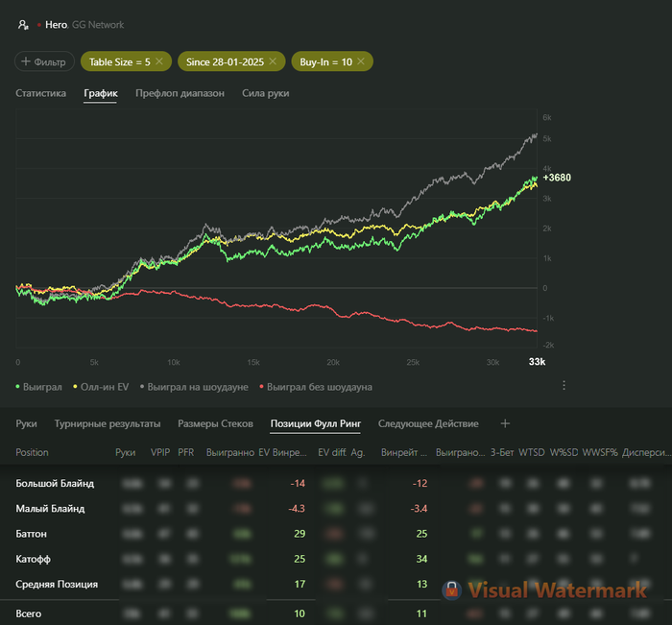This screenshot has height=625, width=672.
Task: Sort by WTSD column header
Action: click(532, 452)
